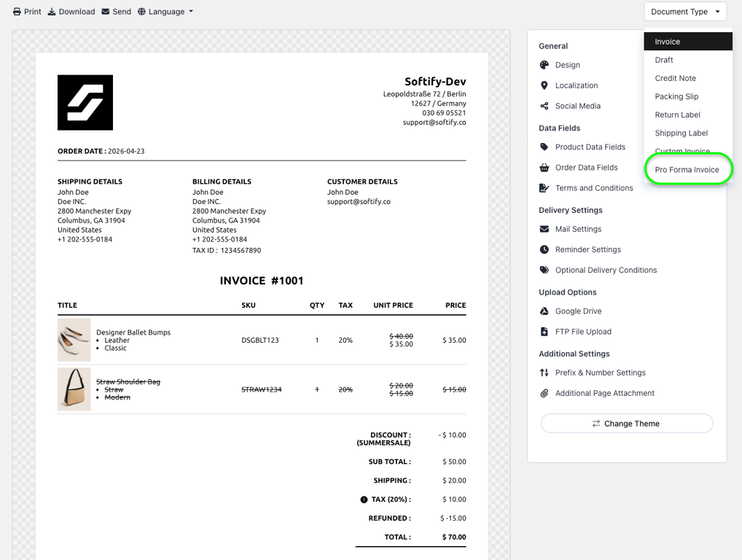This screenshot has width=742, height=560.
Task: Open Order Data Fields basket icon
Action: (x=544, y=168)
